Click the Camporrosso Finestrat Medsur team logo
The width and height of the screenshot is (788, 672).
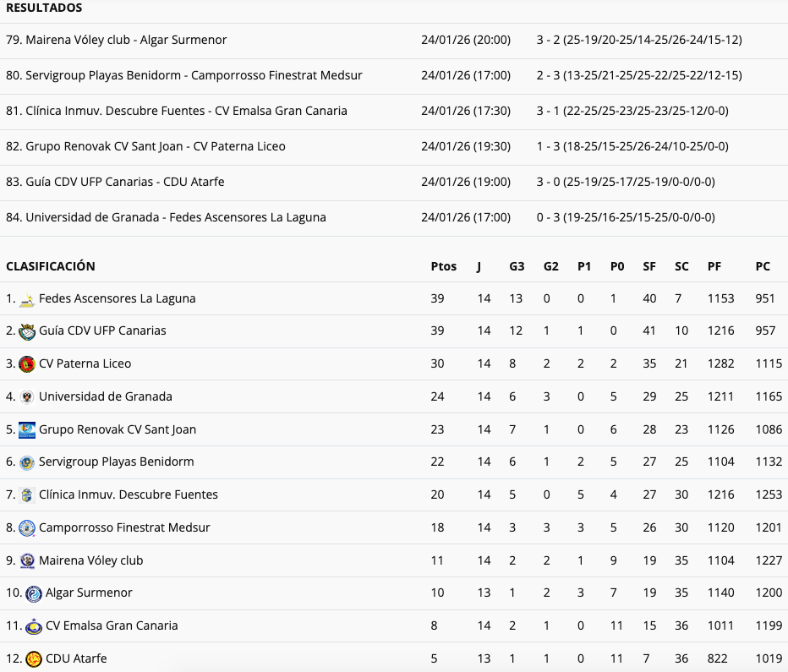pos(27,527)
